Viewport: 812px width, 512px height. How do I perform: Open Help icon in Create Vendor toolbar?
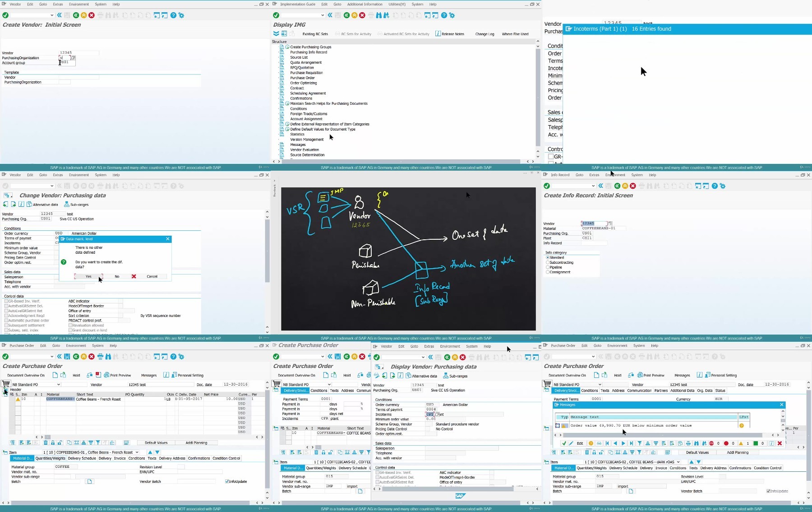pos(173,15)
